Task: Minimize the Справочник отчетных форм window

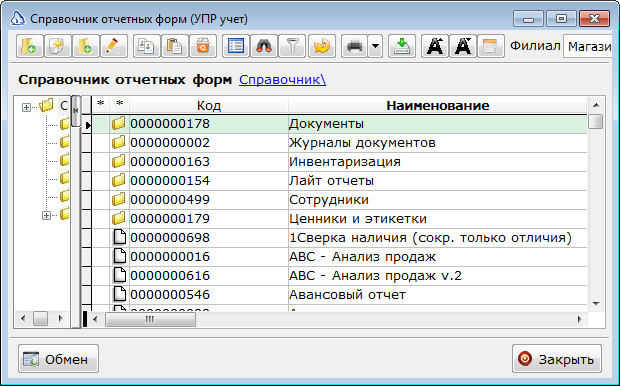Action: 529,19
